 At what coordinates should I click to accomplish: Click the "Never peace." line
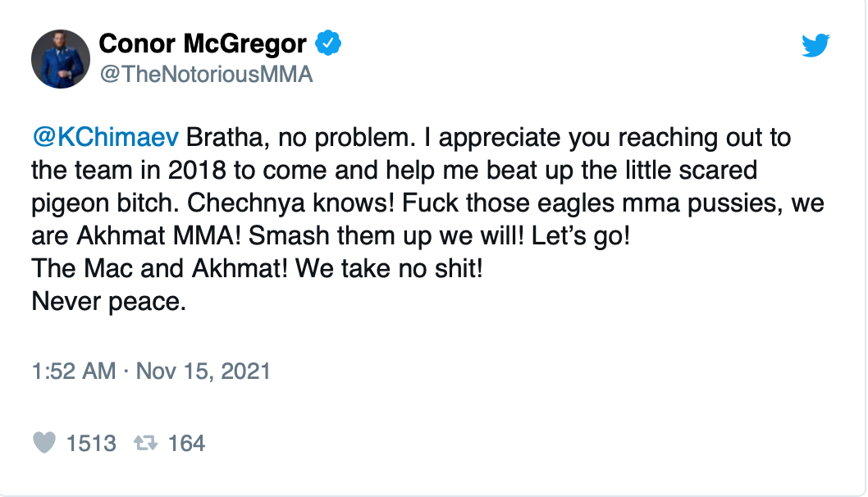tap(109, 301)
